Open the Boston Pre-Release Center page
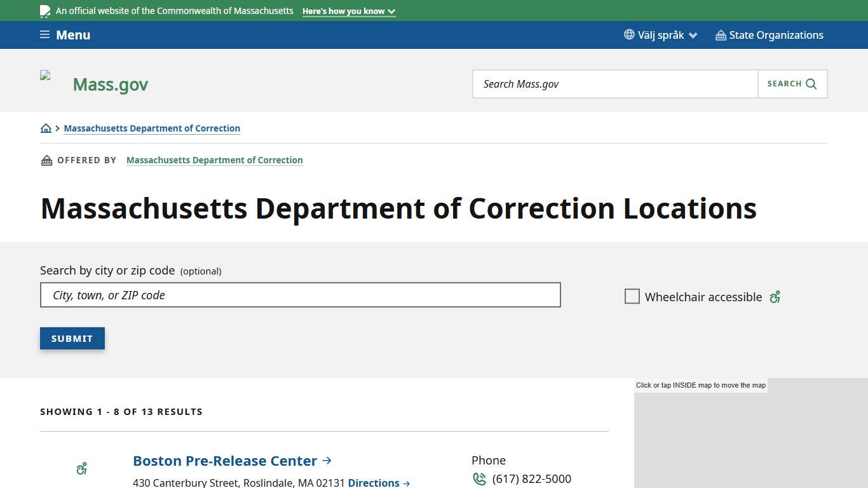This screenshot has height=488, width=868. (224, 460)
